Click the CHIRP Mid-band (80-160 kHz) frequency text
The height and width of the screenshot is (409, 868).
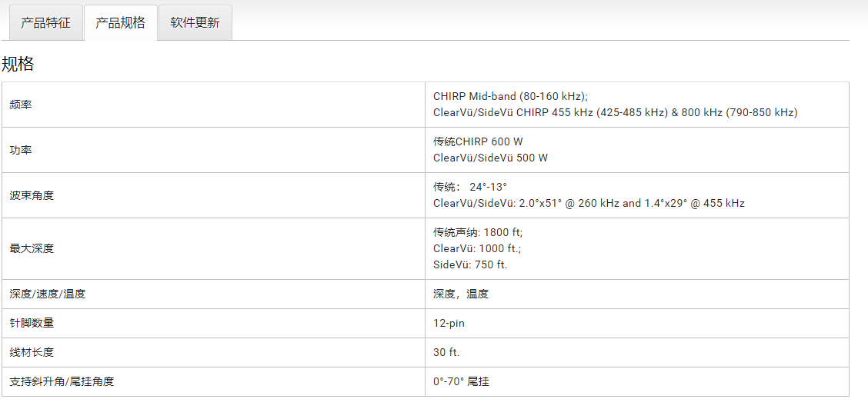pyautogui.click(x=510, y=97)
